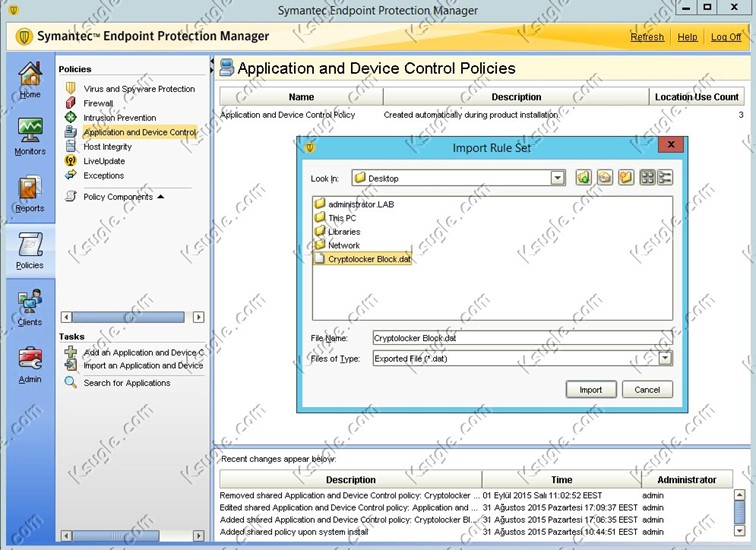Click tasks panel bottom scroll right arrow
This screenshot has width=756, height=550.
pos(198,536)
